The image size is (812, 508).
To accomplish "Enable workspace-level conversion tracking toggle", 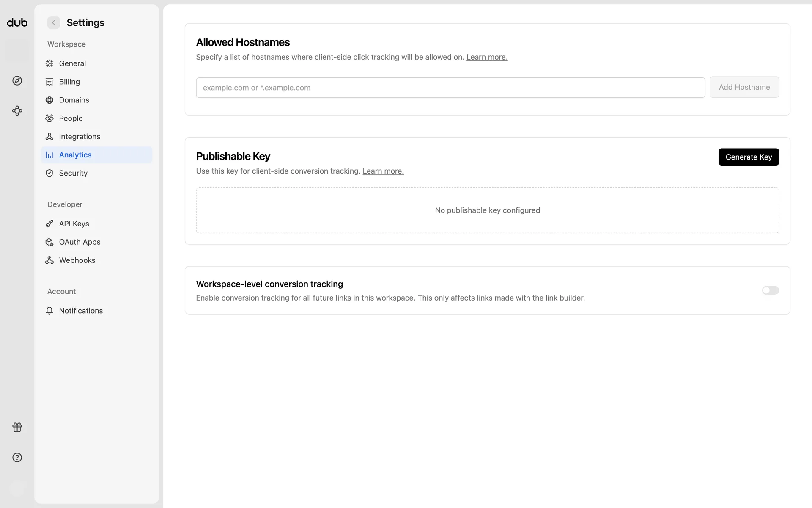I will [x=770, y=290].
